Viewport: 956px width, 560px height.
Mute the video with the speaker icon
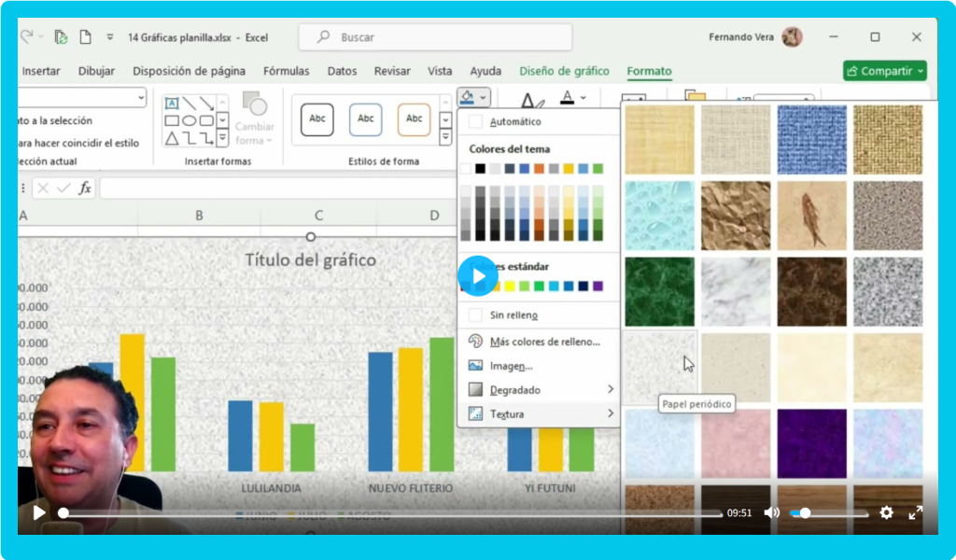[x=771, y=512]
